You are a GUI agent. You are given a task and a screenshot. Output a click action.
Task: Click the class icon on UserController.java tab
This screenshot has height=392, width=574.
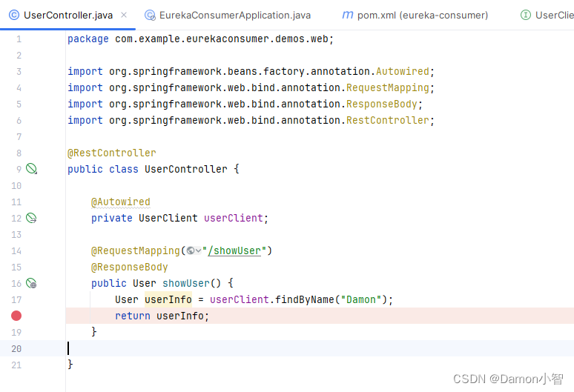click(14, 15)
